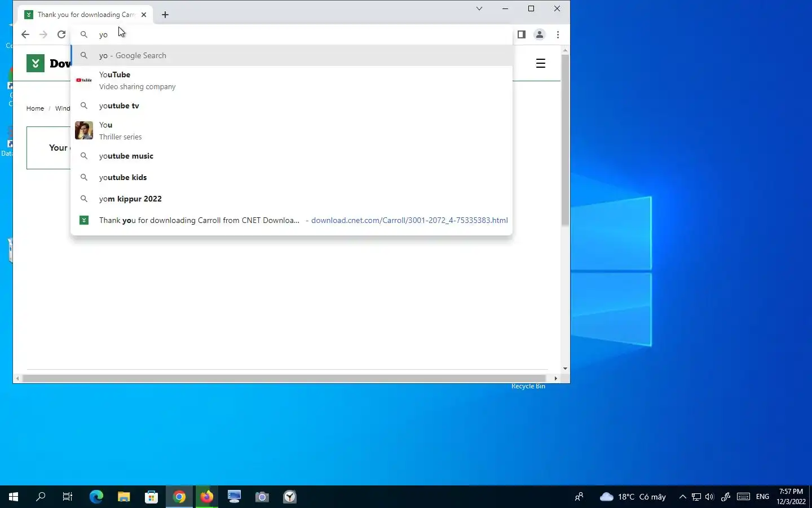Viewport: 812px width, 508px height.
Task: Click the page vertical scrollbar thumb
Action: click(565, 140)
